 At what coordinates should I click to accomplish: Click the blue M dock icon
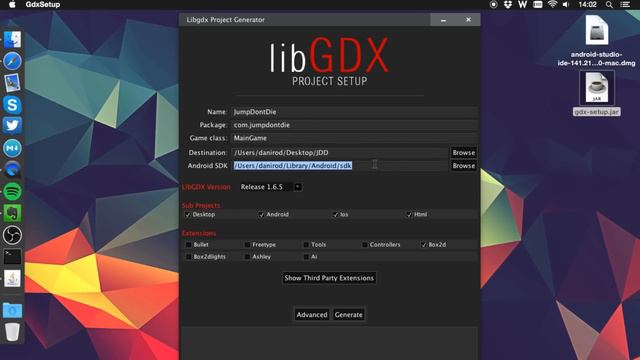pos(12,148)
